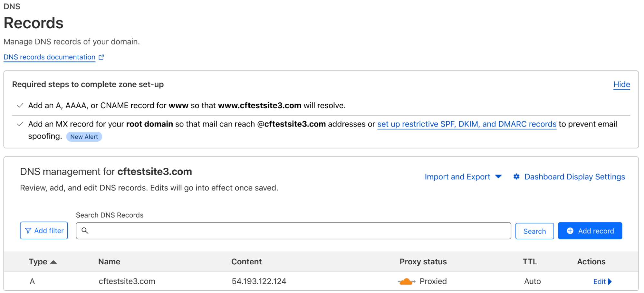Expand Edit actions with the chevron arrow
The height and width of the screenshot is (293, 644).
[610, 281]
